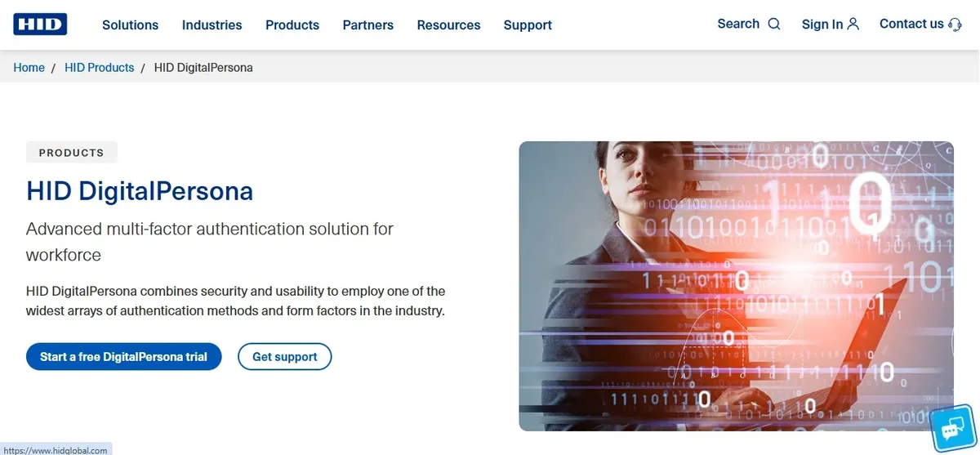Open the Solutions menu
This screenshot has width=980, height=455.
point(130,25)
